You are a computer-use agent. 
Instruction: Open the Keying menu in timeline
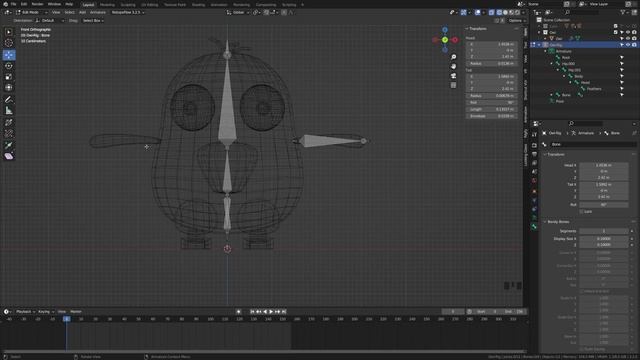[45, 311]
